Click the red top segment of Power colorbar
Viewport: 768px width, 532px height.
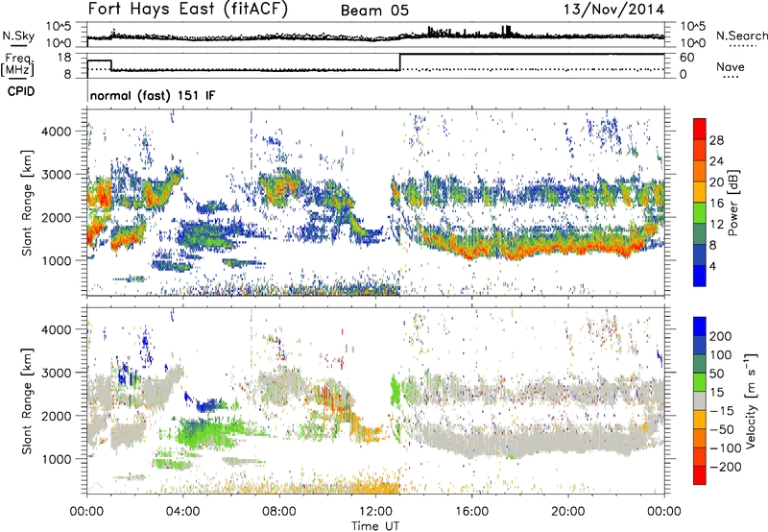[x=700, y=129]
